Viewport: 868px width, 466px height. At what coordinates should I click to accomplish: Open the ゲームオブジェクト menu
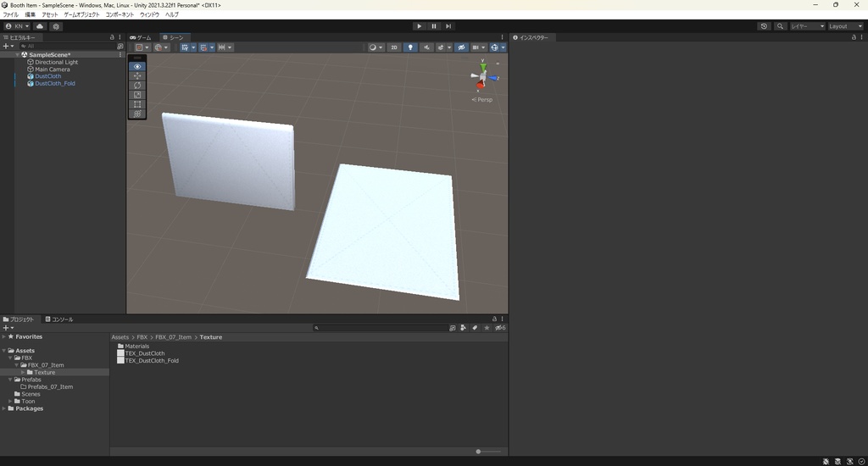(x=81, y=14)
